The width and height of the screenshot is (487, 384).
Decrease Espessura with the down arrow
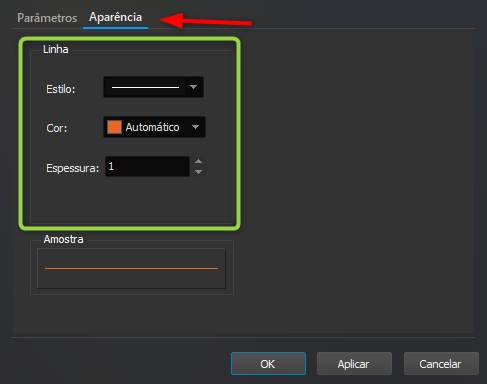(x=198, y=172)
